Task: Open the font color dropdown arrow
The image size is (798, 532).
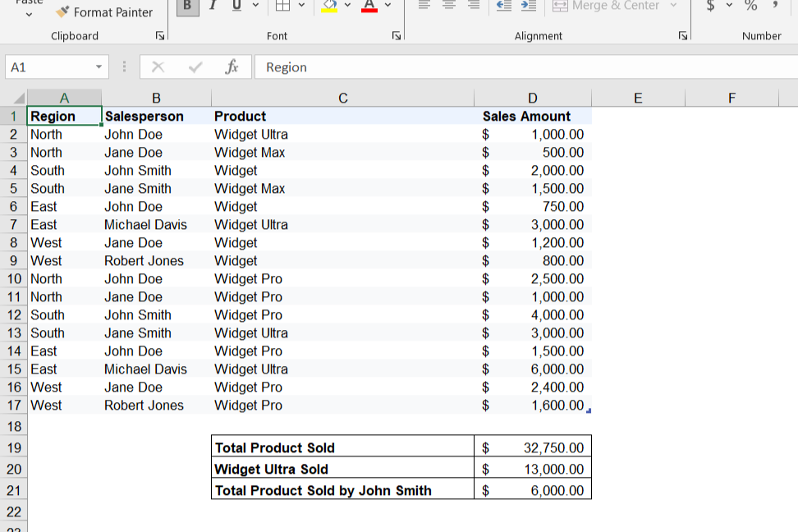Action: coord(388,6)
